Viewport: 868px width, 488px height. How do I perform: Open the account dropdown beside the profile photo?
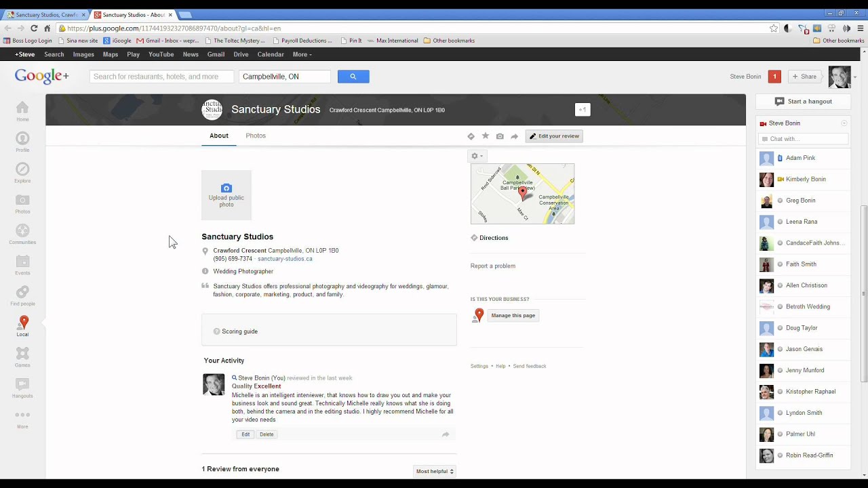[855, 77]
